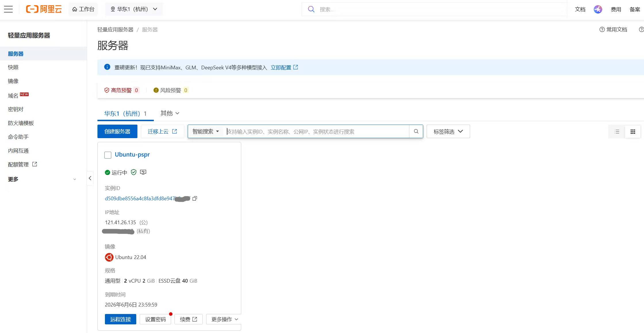The height and width of the screenshot is (333, 644).
Task: Open 常用文档 common documents
Action: pos(613,29)
